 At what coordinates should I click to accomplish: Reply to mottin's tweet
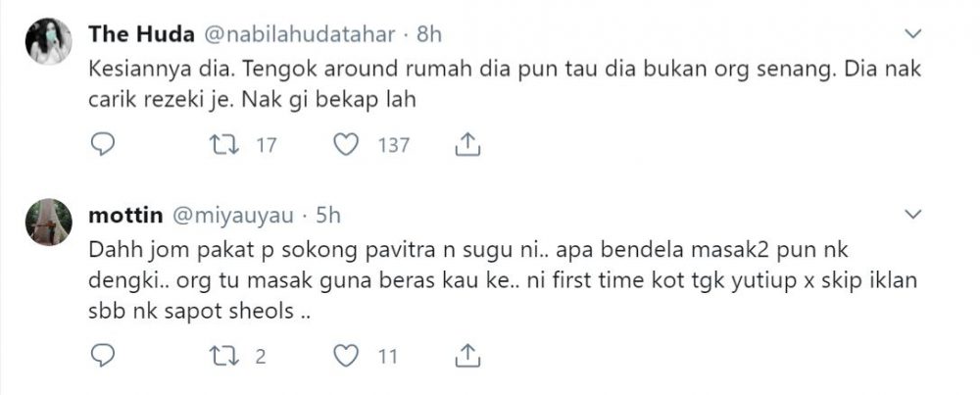(103, 355)
